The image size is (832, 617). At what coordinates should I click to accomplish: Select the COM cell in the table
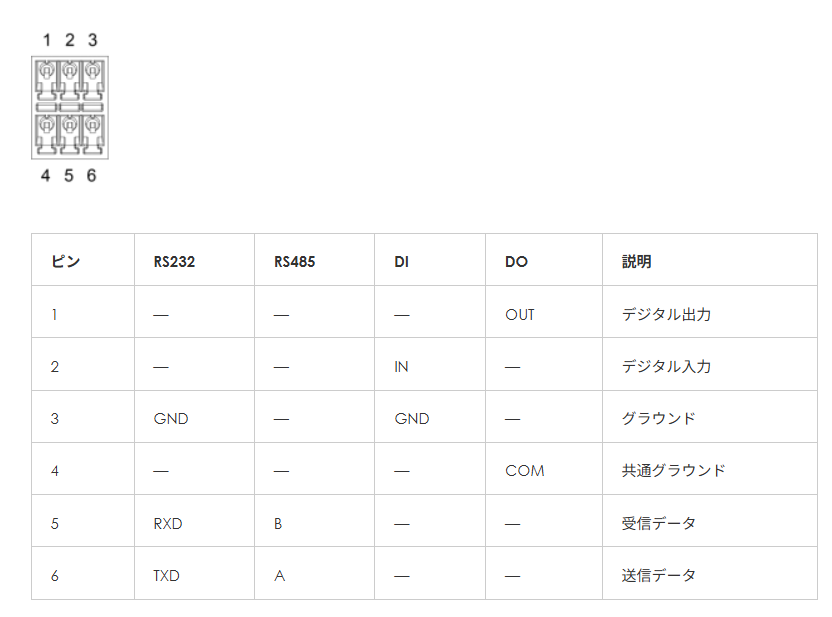click(525, 470)
